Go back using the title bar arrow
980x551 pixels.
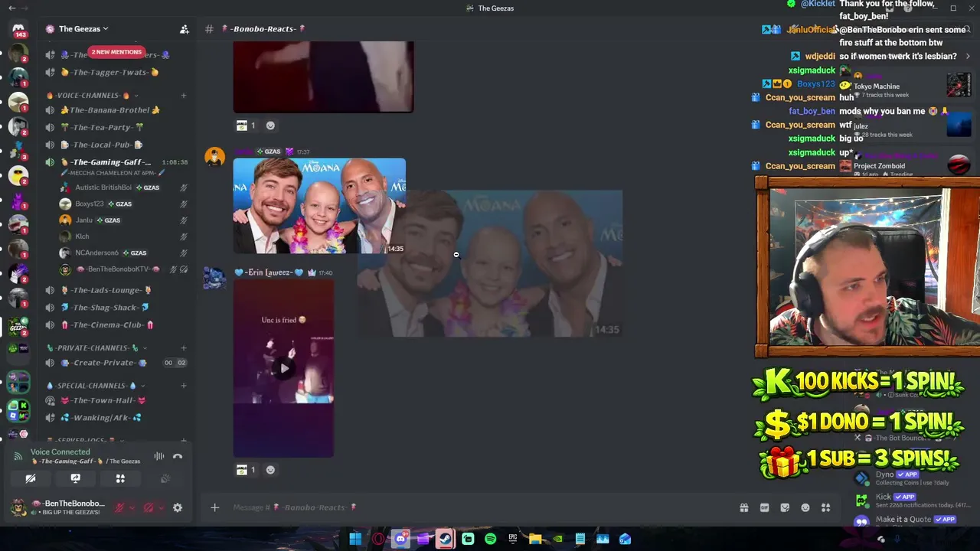[11, 8]
